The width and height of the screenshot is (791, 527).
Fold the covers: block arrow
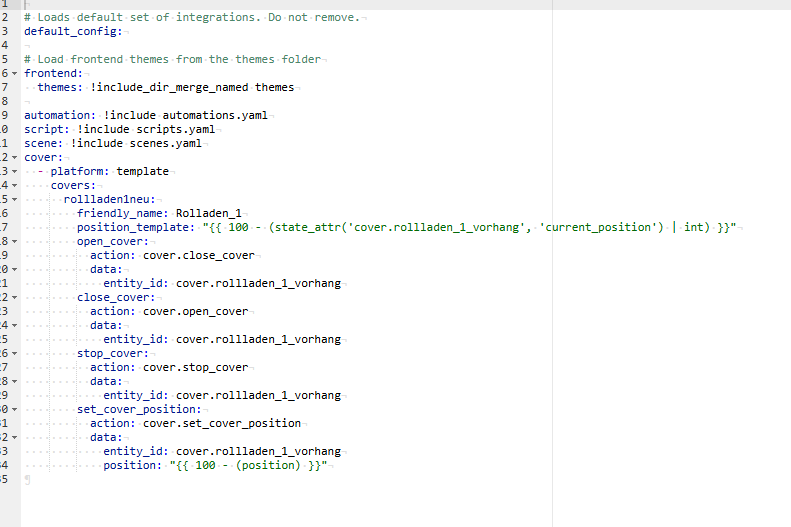click(15, 186)
